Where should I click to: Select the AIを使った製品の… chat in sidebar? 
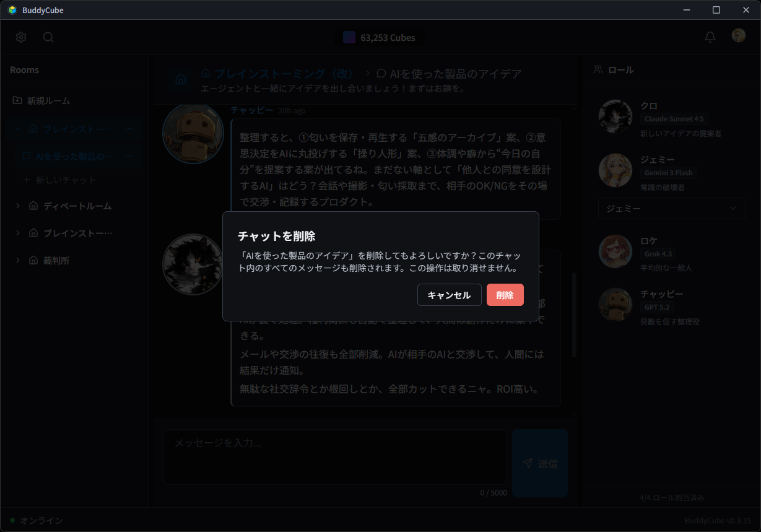point(68,156)
